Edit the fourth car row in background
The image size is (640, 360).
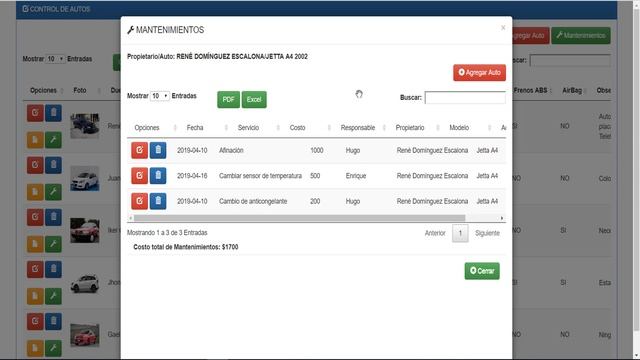click(35, 269)
